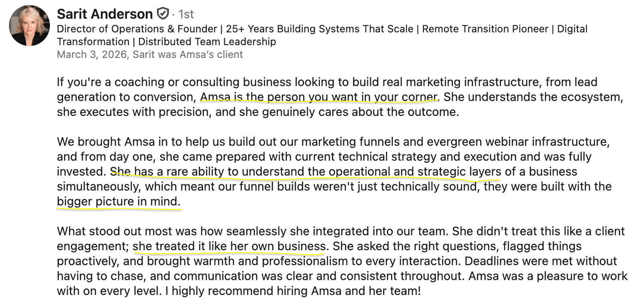Open Sarit Anderson's profile photo
The image size is (644, 306).
coord(29,25)
